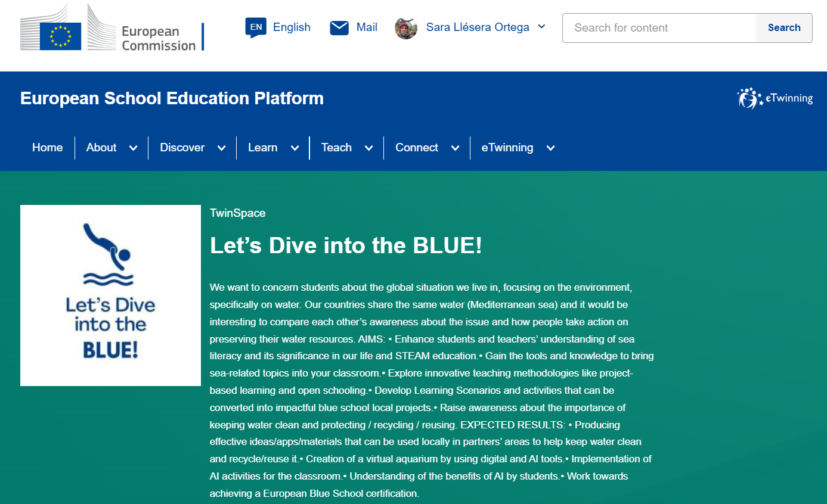This screenshot has width=827, height=504.
Task: Open the Mail link text
Action: tap(367, 27)
